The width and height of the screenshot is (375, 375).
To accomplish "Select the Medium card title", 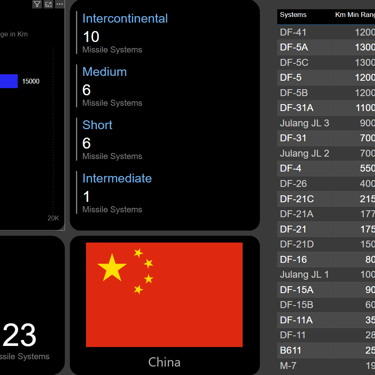I will point(104,72).
